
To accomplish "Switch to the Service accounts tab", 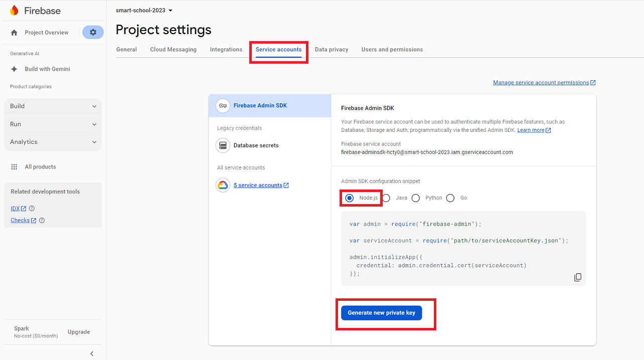I will (279, 50).
